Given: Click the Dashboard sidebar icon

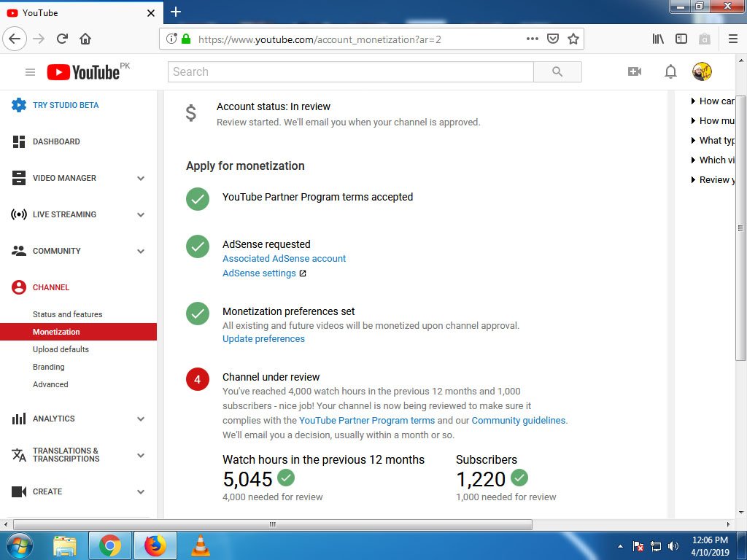Looking at the screenshot, I should (x=18, y=141).
